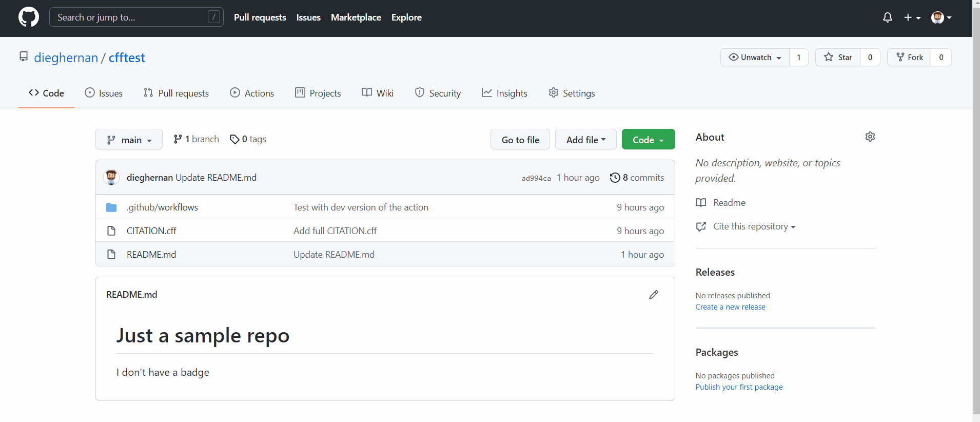
Task: Open the .github/workflows folder
Action: click(162, 207)
